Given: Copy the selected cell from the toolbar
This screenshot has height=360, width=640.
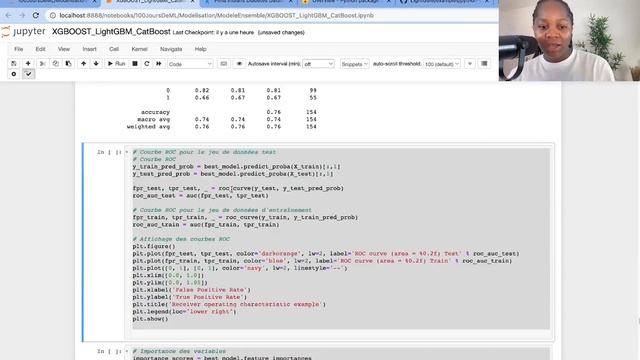Looking at the screenshot, I should pyautogui.click(x=56, y=64).
